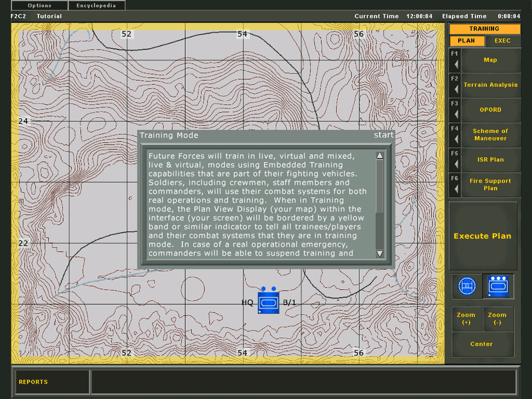Click the Execute Plan button
The width and height of the screenshot is (532, 399).
click(483, 236)
